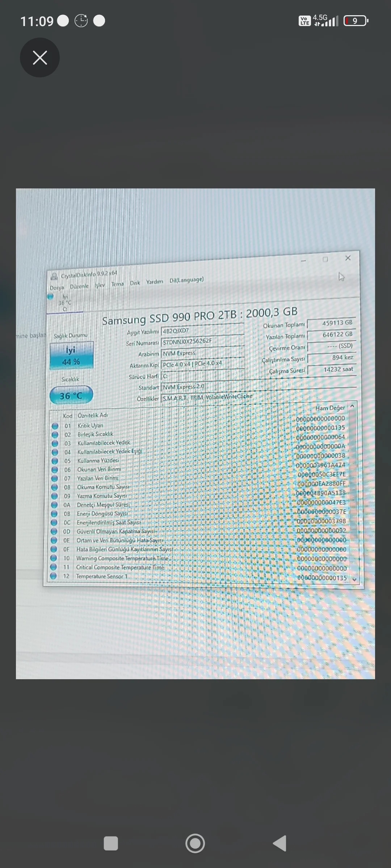Tap the Android recent apps square button
Viewport: 391px width, 868px height.
tap(111, 843)
